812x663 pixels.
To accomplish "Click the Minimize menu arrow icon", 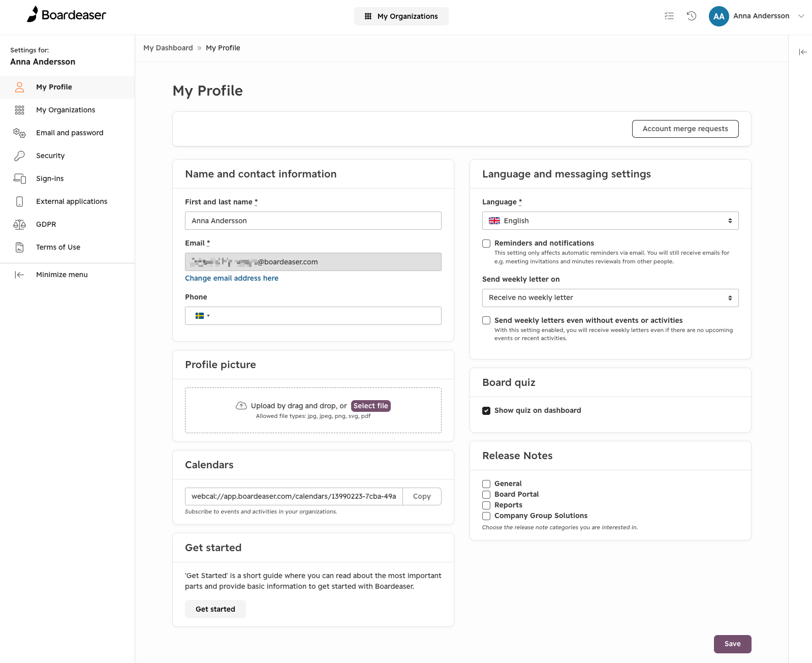I will coord(19,275).
